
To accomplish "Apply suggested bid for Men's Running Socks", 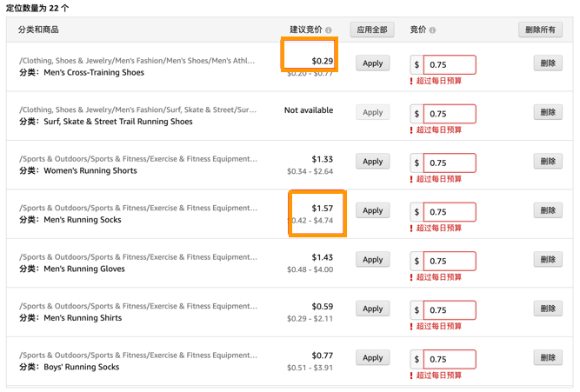I will pyautogui.click(x=372, y=210).
